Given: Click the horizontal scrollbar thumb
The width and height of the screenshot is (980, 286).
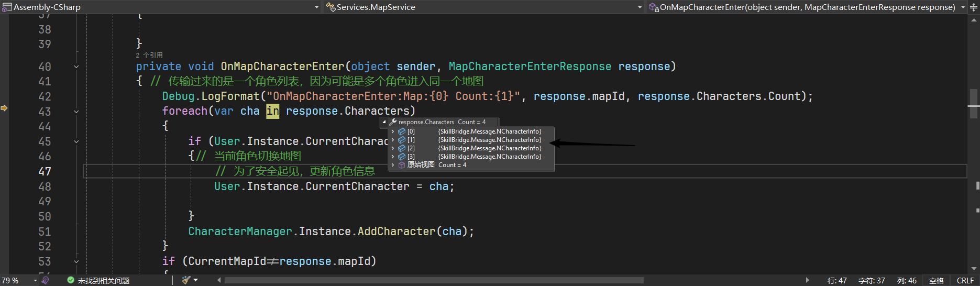Looking at the screenshot, I should (434, 280).
